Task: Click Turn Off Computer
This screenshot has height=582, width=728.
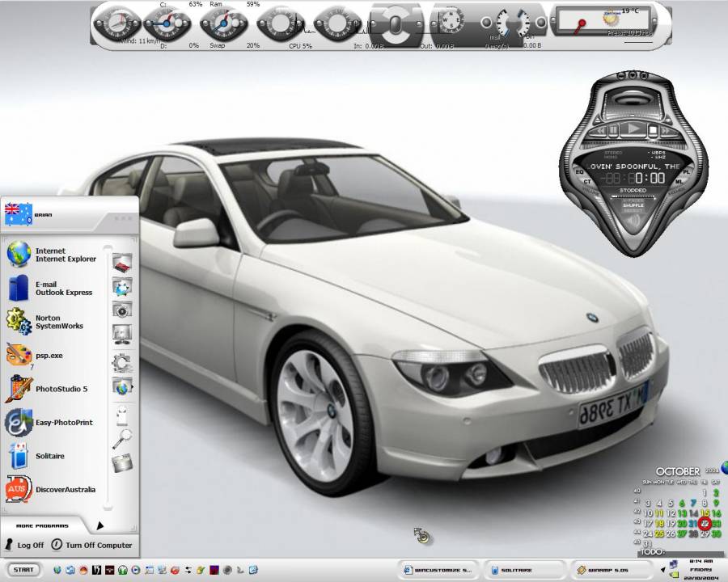Action: (91, 545)
